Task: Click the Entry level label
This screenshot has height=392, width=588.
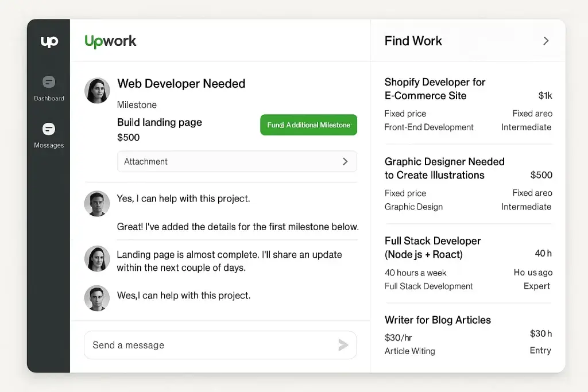Action: (540, 351)
